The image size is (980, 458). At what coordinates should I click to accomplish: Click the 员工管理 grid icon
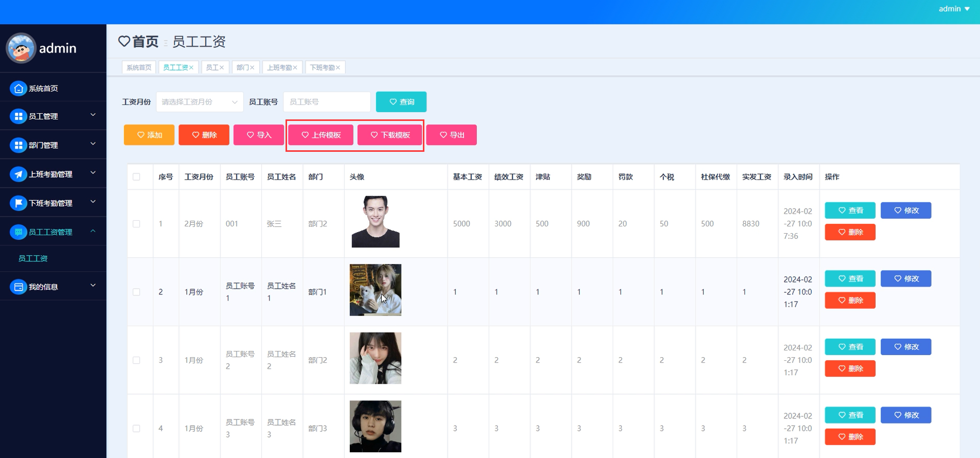[x=19, y=116]
